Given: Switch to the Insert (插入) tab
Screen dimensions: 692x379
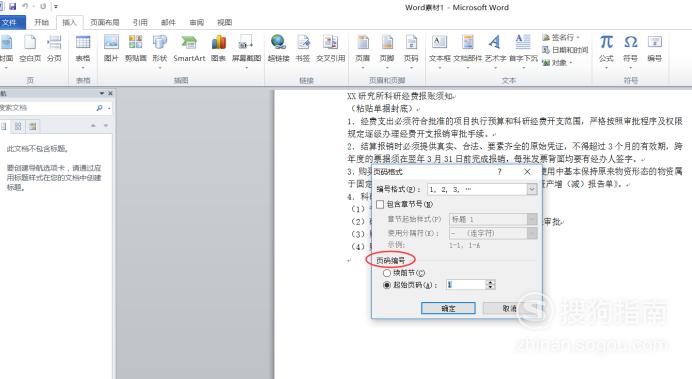Looking at the screenshot, I should tap(69, 23).
